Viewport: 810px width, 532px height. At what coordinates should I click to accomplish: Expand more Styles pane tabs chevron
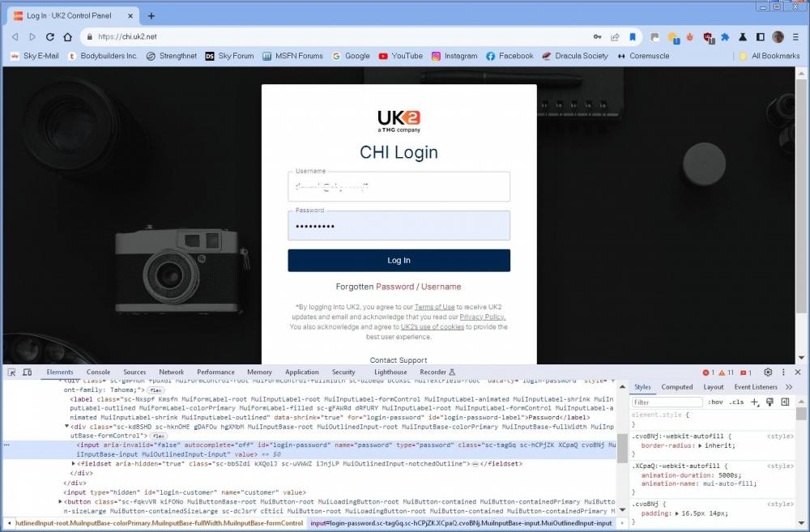click(789, 387)
